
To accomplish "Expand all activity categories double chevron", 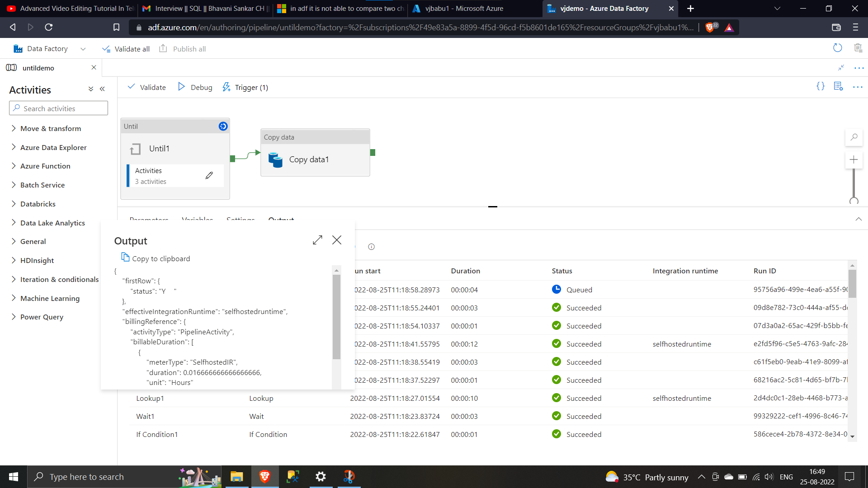I will point(91,89).
